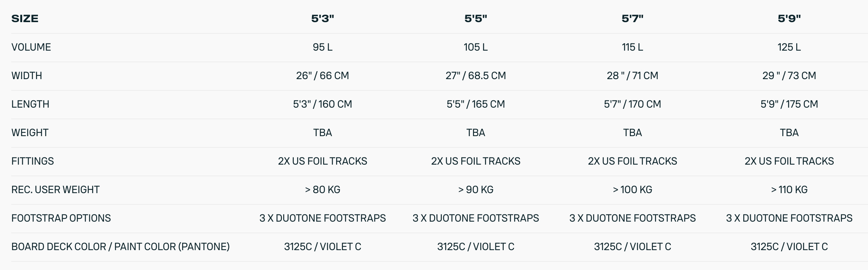Screen dimensions: 868x270
Task: Click the SIZE row header label
Action: (25, 18)
